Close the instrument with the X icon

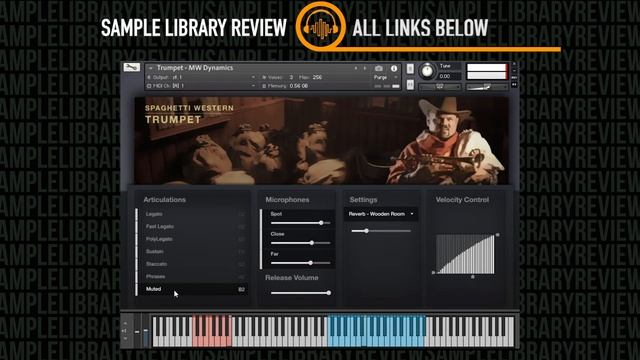tap(514, 64)
